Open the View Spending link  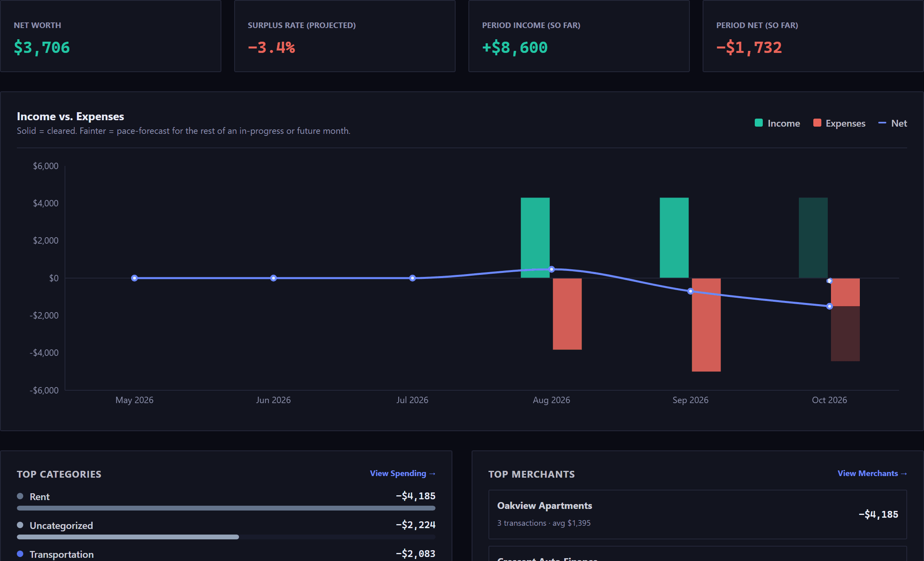[403, 473]
